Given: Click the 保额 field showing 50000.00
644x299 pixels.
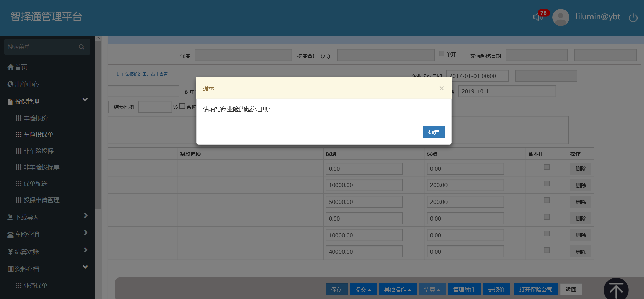Looking at the screenshot, I should pyautogui.click(x=364, y=202).
